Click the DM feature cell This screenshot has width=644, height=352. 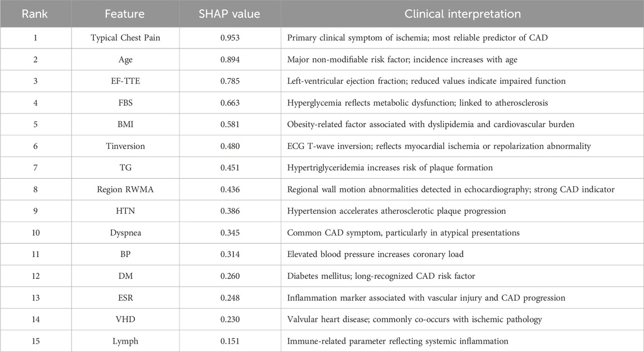127,276
